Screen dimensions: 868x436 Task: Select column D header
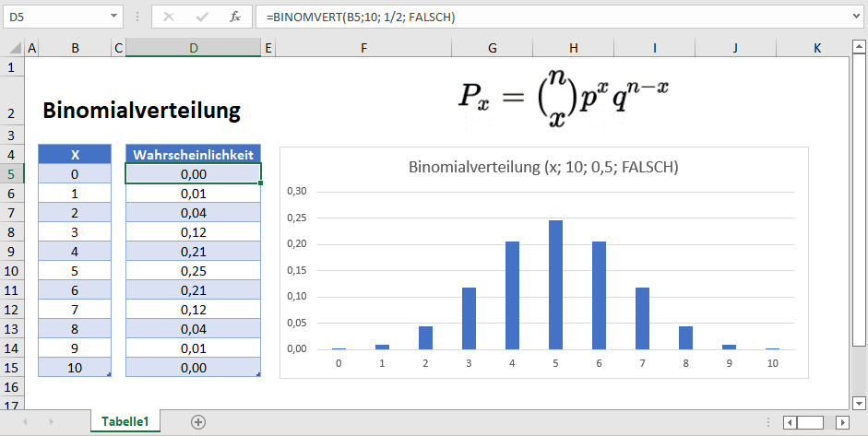pos(193,48)
